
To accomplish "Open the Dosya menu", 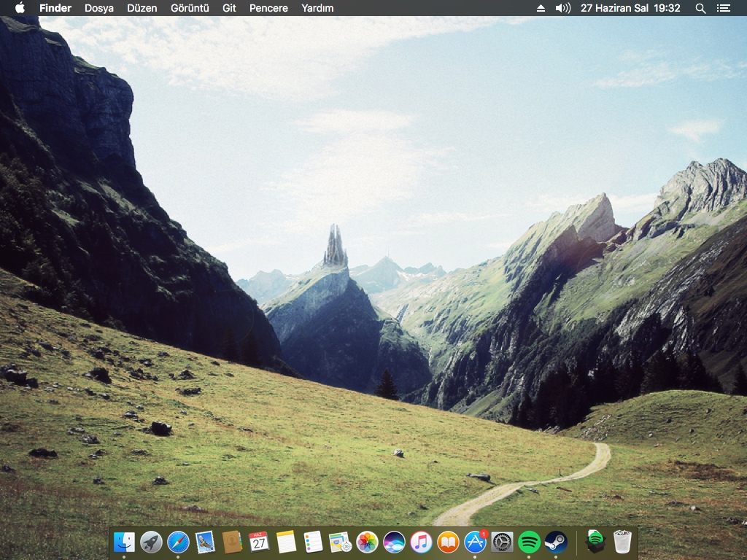I will [98, 8].
